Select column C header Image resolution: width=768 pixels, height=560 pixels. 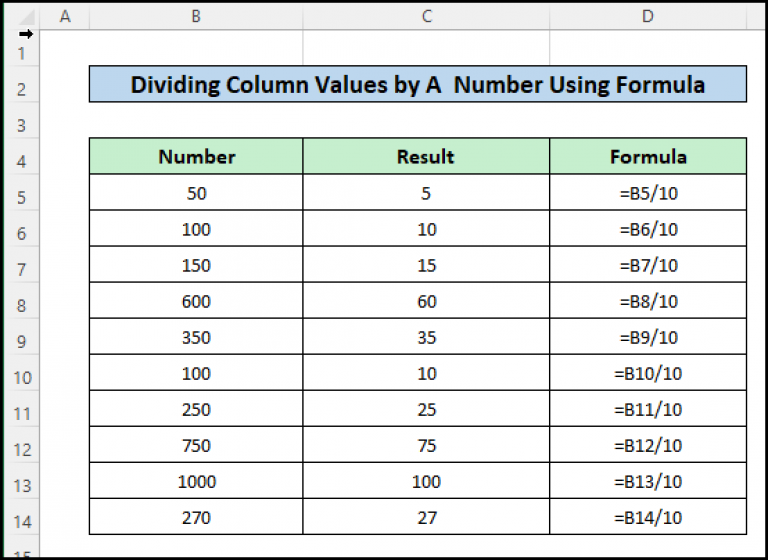click(x=426, y=17)
